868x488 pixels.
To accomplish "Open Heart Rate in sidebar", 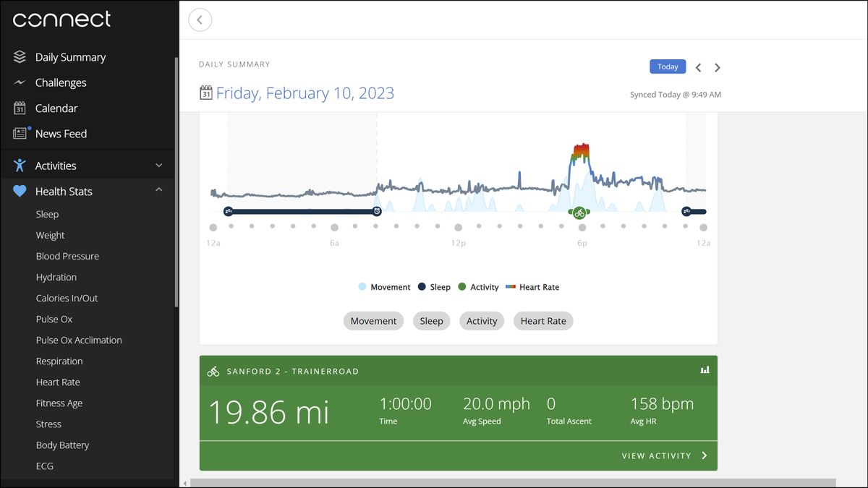I will pyautogui.click(x=58, y=382).
